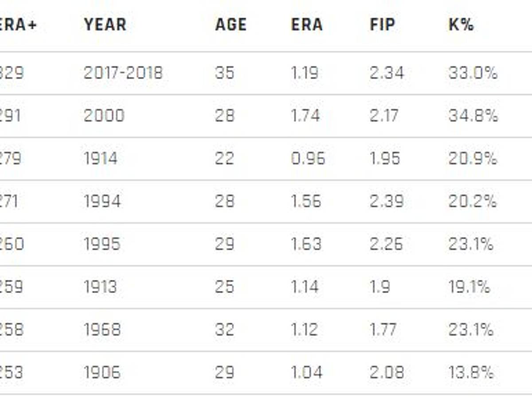Select the 0.96 ERA value

click(308, 158)
